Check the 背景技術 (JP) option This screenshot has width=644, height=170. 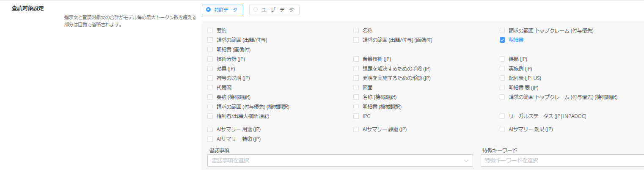click(x=356, y=59)
